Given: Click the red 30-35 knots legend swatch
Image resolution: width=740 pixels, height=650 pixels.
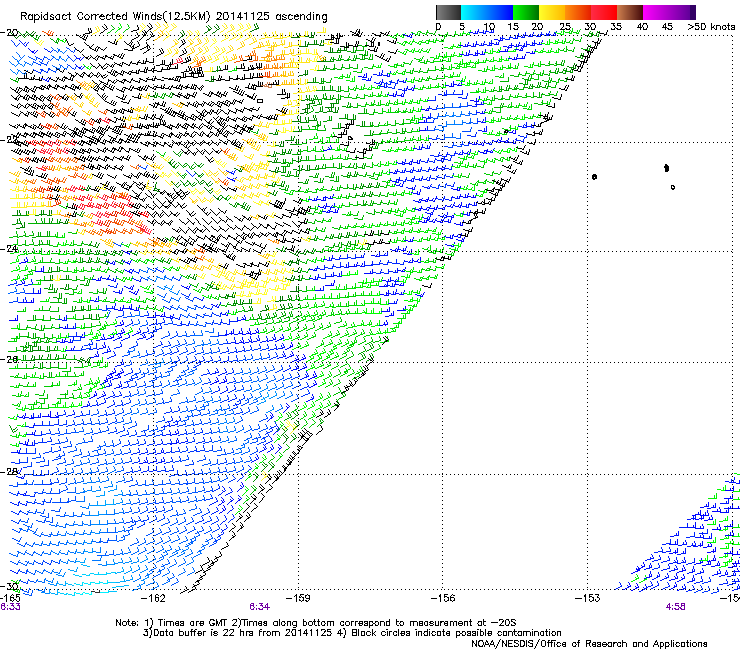Looking at the screenshot, I should (604, 12).
